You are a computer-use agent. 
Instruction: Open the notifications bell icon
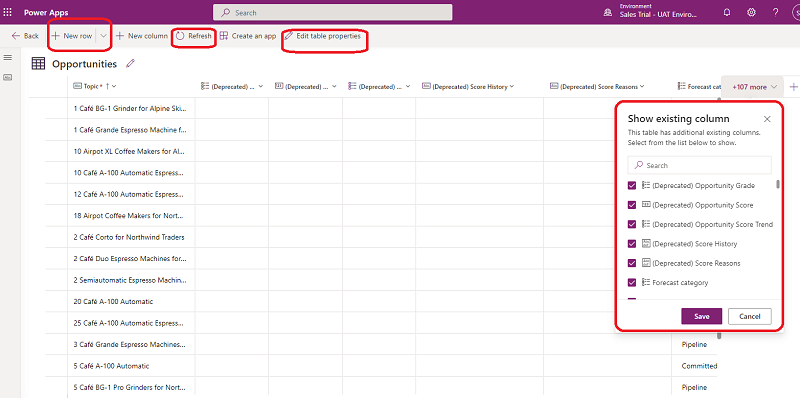(727, 12)
